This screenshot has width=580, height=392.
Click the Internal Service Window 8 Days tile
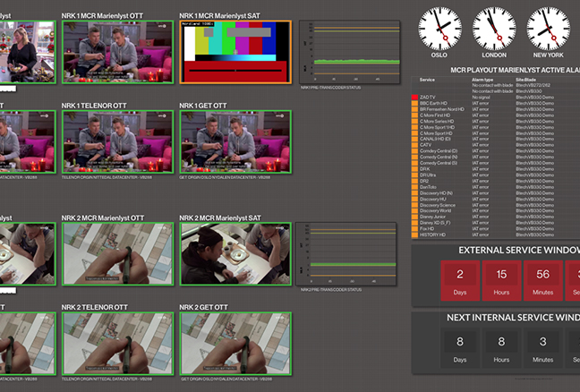pyautogui.click(x=460, y=348)
